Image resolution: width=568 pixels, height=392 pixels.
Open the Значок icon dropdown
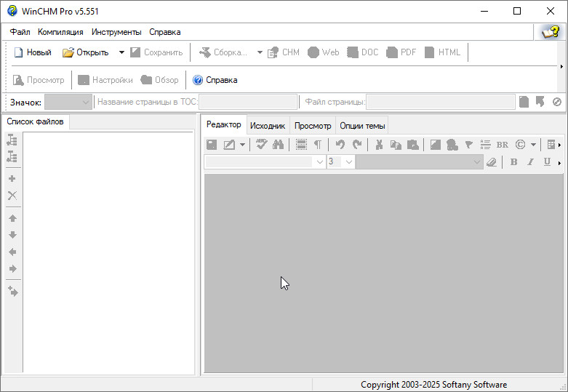coord(68,103)
